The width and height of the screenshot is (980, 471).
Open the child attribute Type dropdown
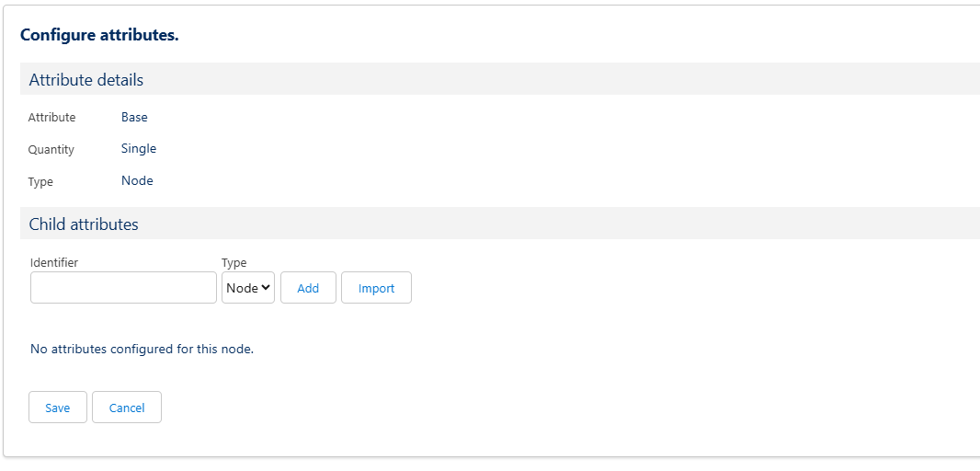(x=248, y=288)
